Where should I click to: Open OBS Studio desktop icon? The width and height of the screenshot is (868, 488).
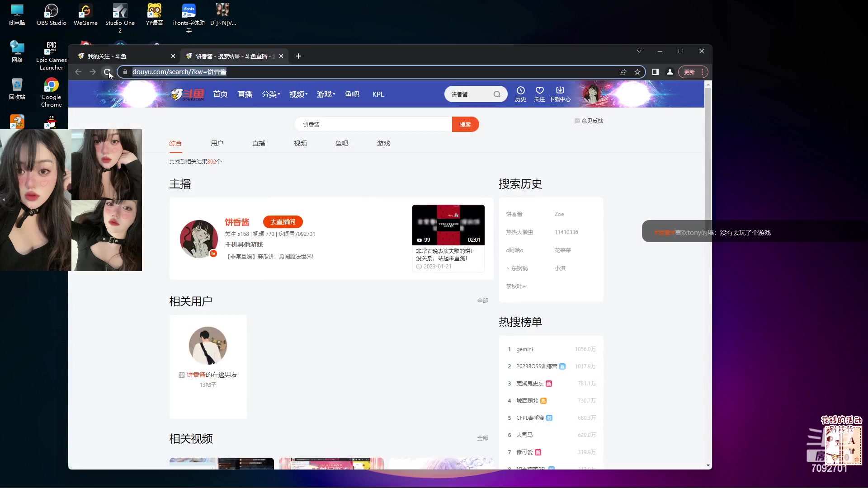pos(51,14)
